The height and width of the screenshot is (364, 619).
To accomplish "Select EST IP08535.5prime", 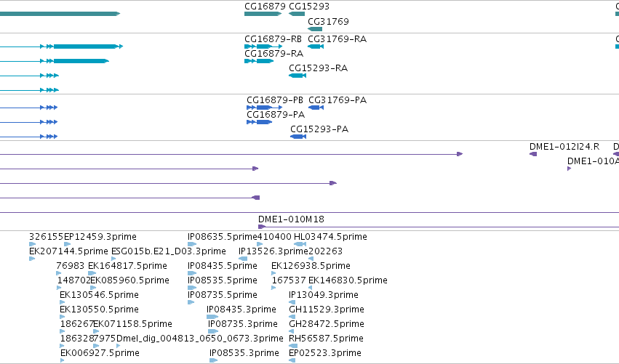I will tap(223, 280).
